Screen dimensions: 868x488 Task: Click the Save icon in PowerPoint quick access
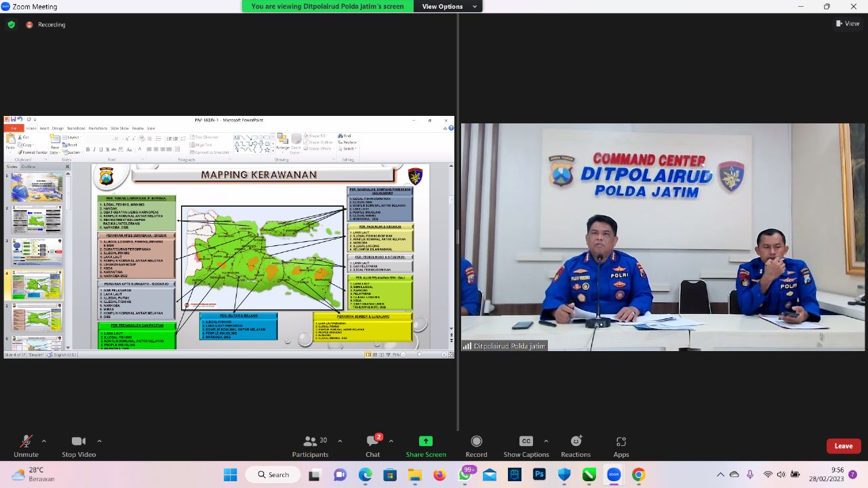[13, 120]
